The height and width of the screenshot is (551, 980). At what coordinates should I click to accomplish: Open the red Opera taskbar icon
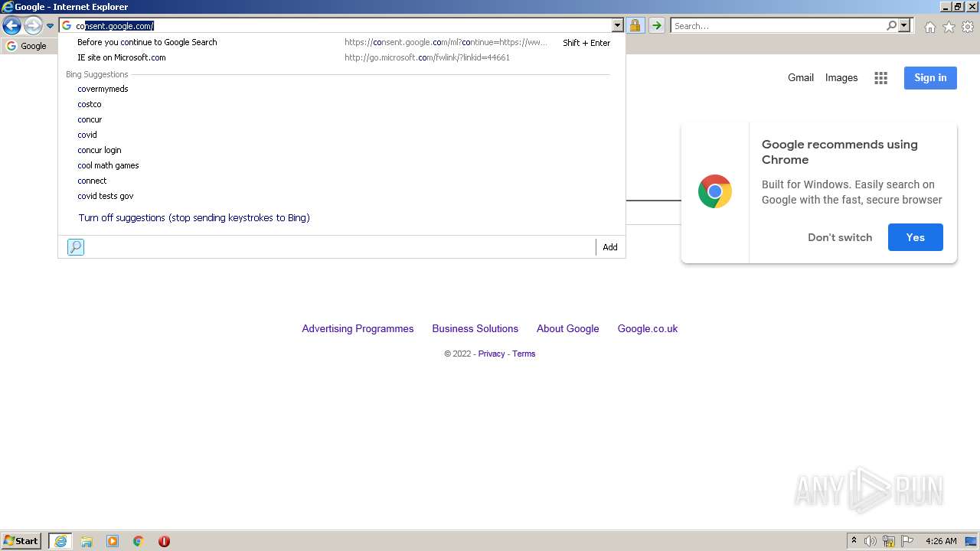(164, 541)
